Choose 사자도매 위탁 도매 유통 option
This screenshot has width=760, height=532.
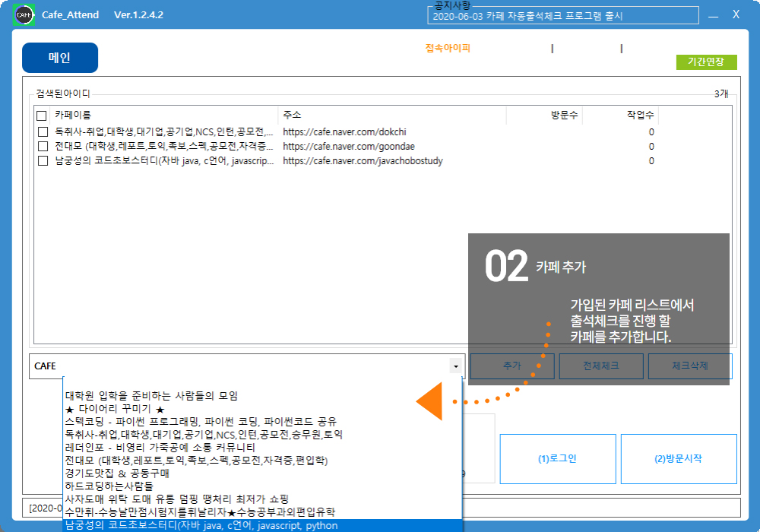(x=263, y=499)
